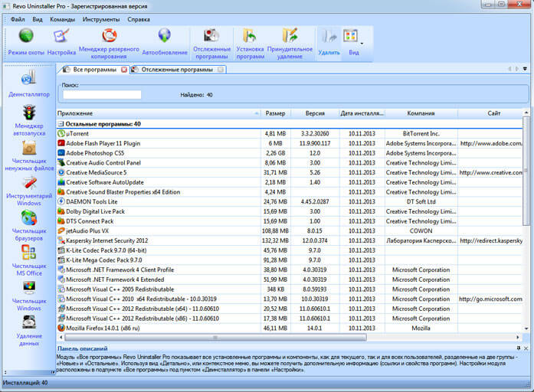Close the Панель описаний panel
Viewport: 534px width, 392px height.
coord(526,348)
